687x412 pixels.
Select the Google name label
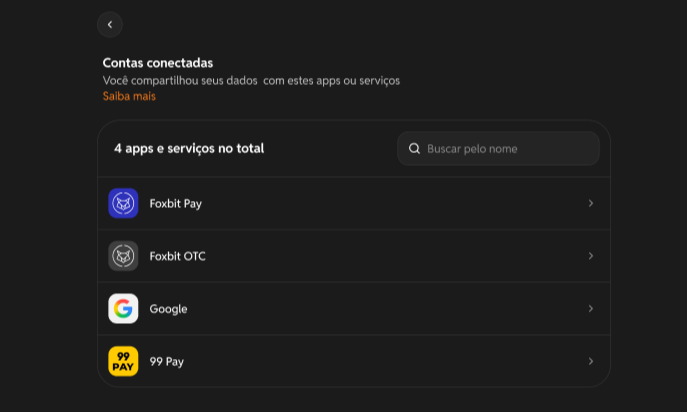(x=168, y=309)
